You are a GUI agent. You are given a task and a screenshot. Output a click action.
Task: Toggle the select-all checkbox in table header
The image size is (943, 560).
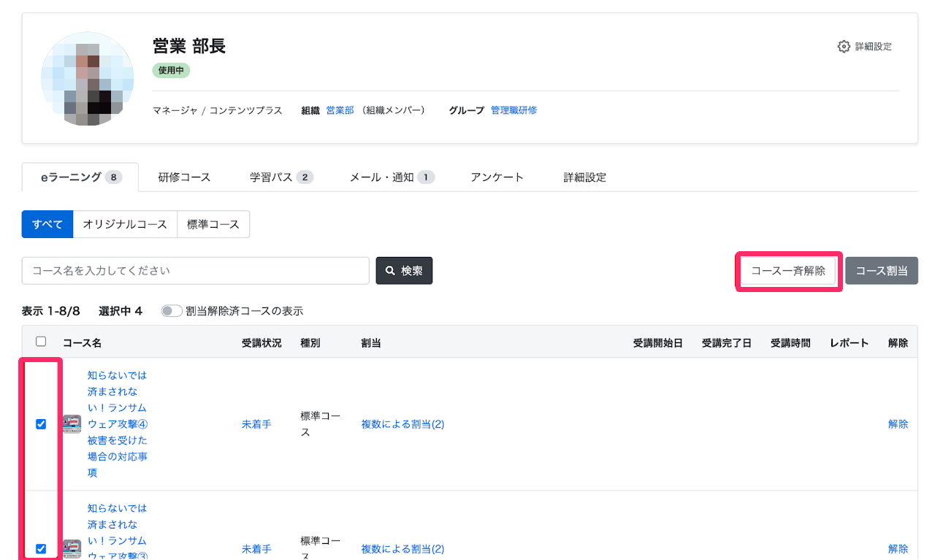point(41,342)
